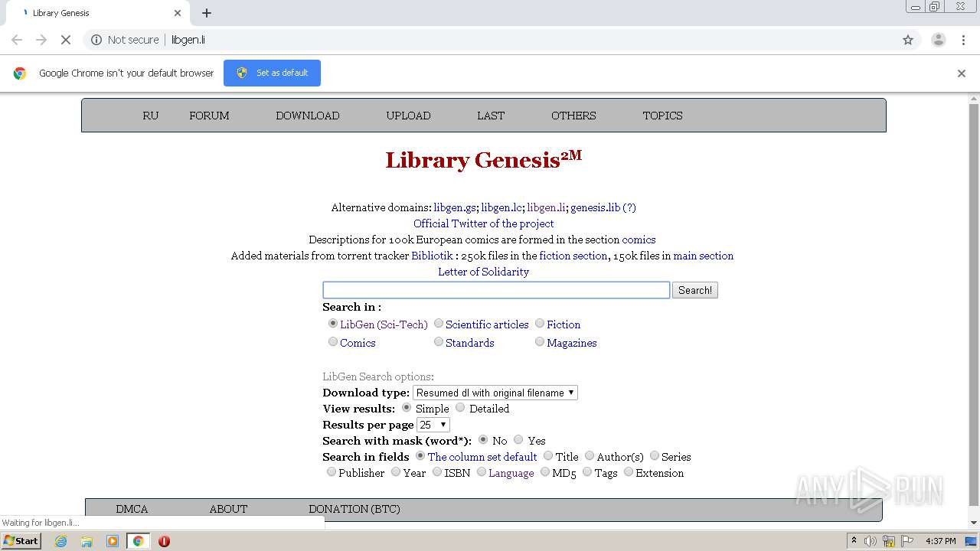The image size is (980, 551).
Task: Bookmark this page with the star icon
Action: point(908,40)
